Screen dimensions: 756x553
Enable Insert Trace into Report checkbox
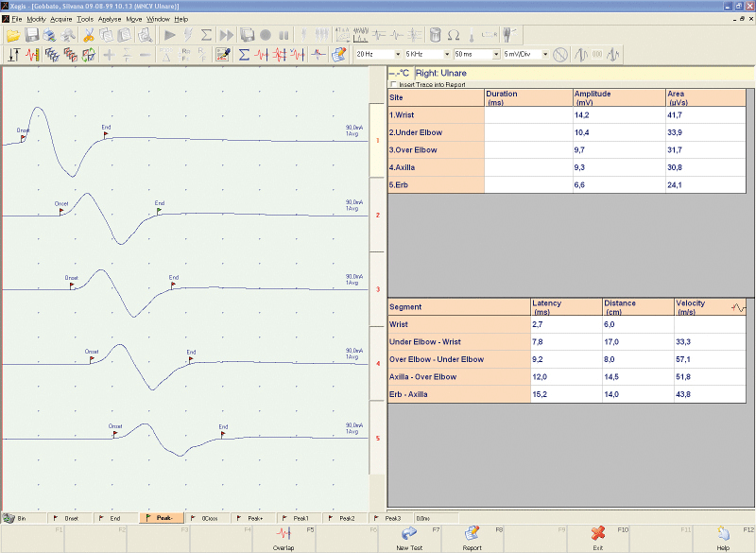(394, 84)
